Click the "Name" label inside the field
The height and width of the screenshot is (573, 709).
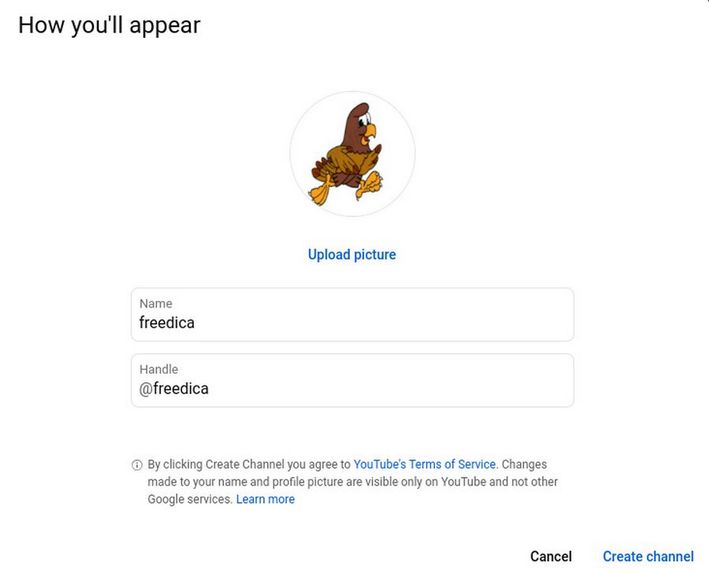tap(156, 303)
